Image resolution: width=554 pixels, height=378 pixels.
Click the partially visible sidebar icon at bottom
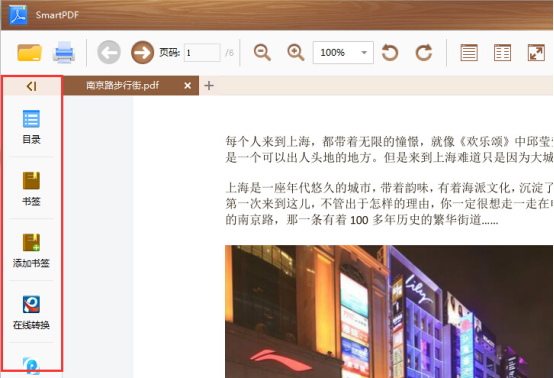31,365
